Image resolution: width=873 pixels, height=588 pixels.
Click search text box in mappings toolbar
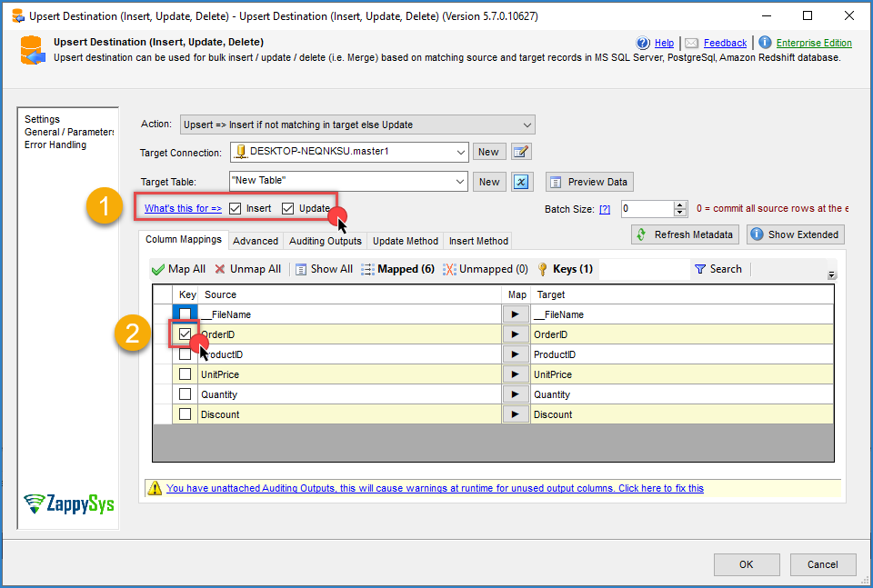(x=644, y=269)
